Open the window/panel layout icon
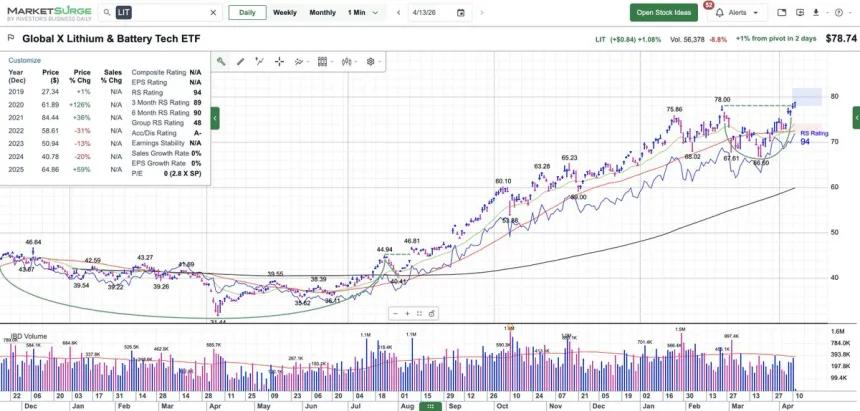The image size is (860, 411). pos(782,12)
